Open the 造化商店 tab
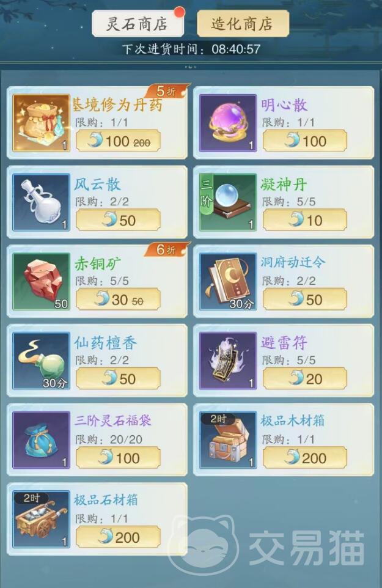Viewport: 382px width, 588px height. (243, 24)
